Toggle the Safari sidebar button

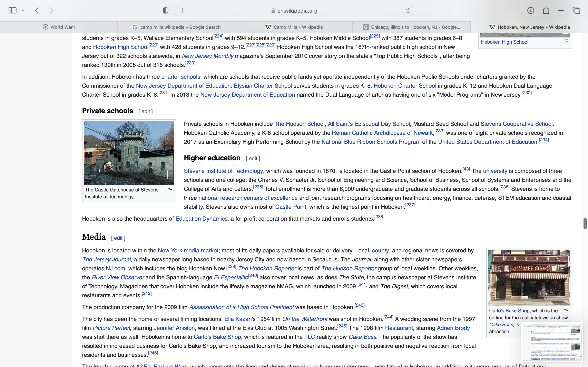[x=12, y=10]
